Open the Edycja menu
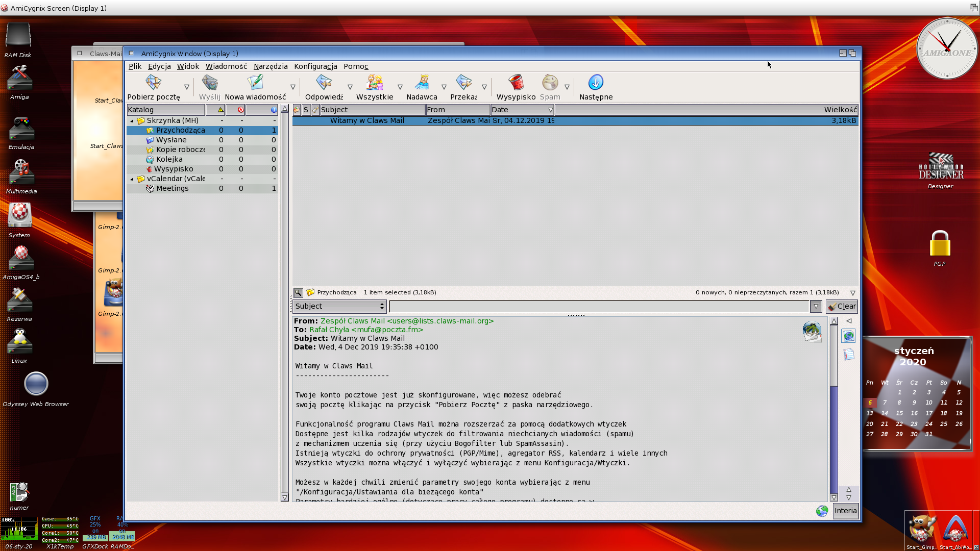The image size is (980, 551). tap(159, 66)
